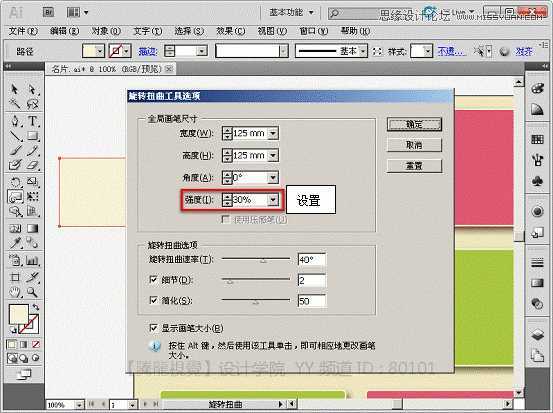Open the 文字(T) menu
Screen dimensions: 553x413
pyautogui.click(x=147, y=31)
